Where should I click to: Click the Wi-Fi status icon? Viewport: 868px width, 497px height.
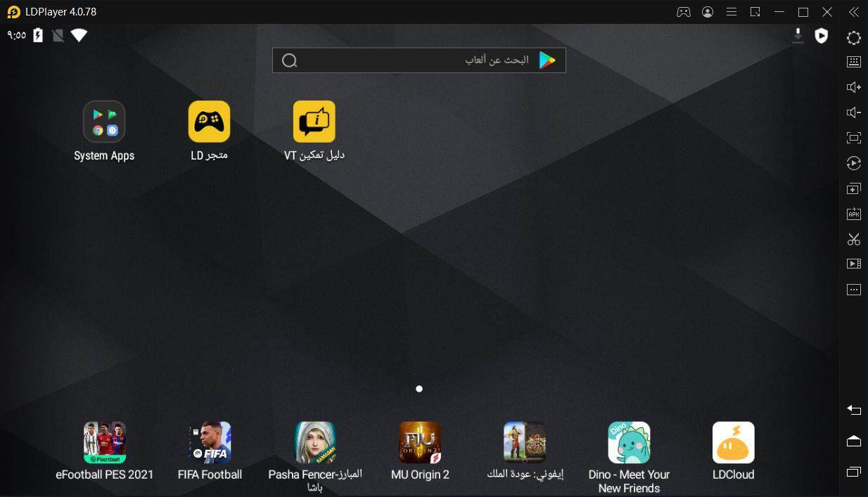(x=79, y=35)
